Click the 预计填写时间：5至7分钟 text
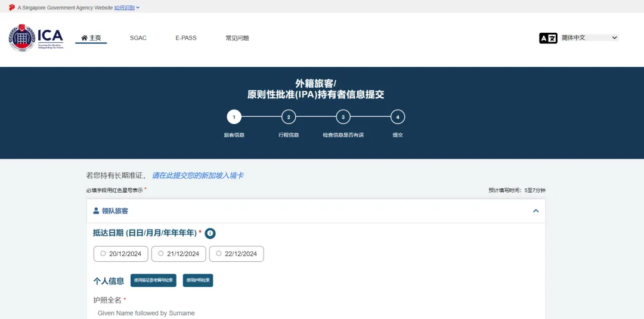This screenshot has height=319, width=644. point(517,190)
